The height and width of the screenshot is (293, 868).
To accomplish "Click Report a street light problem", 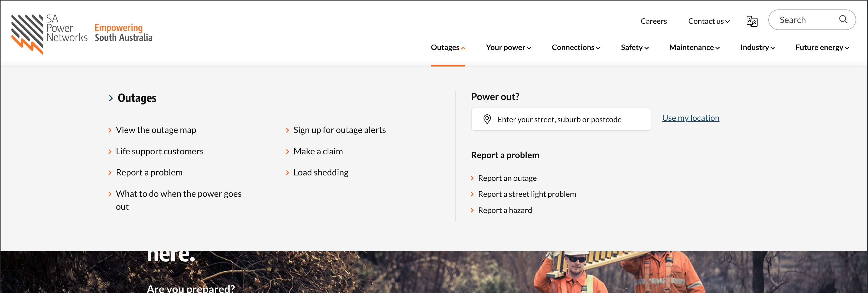I will tap(527, 194).
